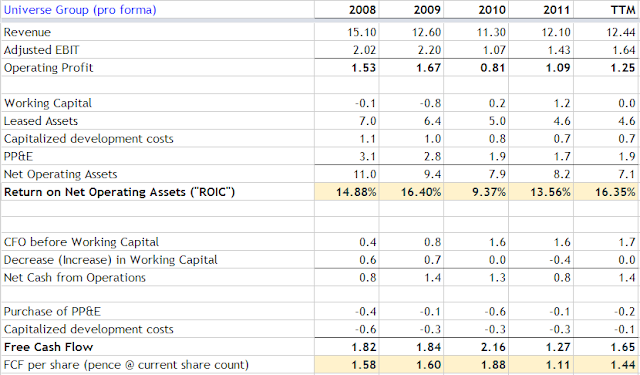Select highlighted 2011 ROIC cell 13.56%
Viewport: 640px width, 375px height.
pos(541,192)
